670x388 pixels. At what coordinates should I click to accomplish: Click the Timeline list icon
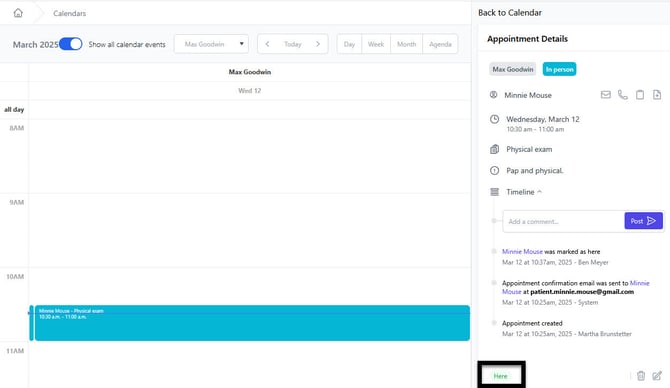pyautogui.click(x=494, y=192)
